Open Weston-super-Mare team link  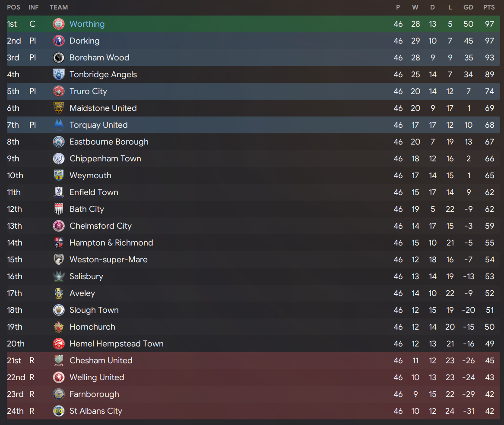109,260
